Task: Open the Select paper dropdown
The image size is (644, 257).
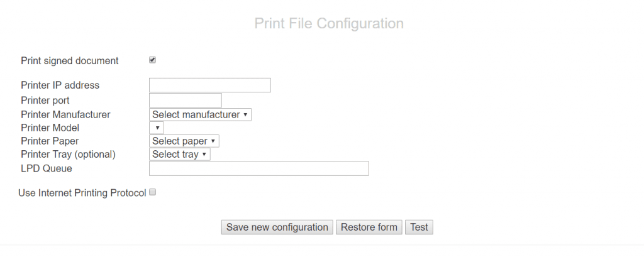Action: (x=184, y=141)
